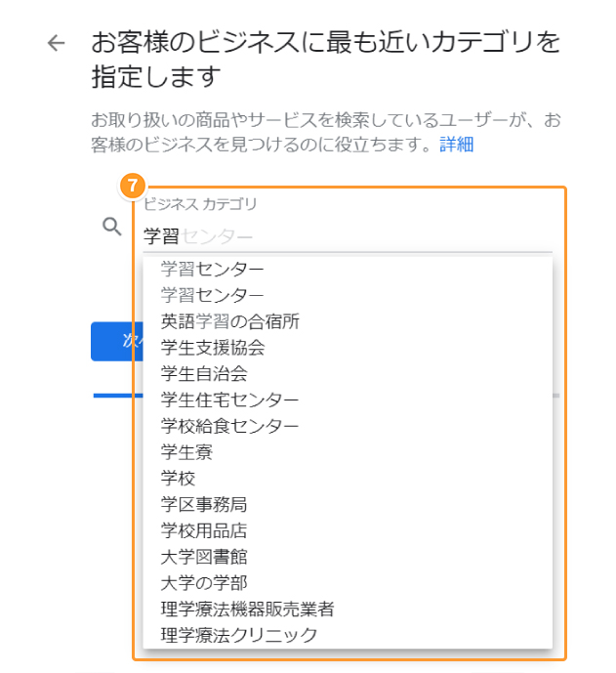
Task: Click the back arrow icon
Action: 57,43
